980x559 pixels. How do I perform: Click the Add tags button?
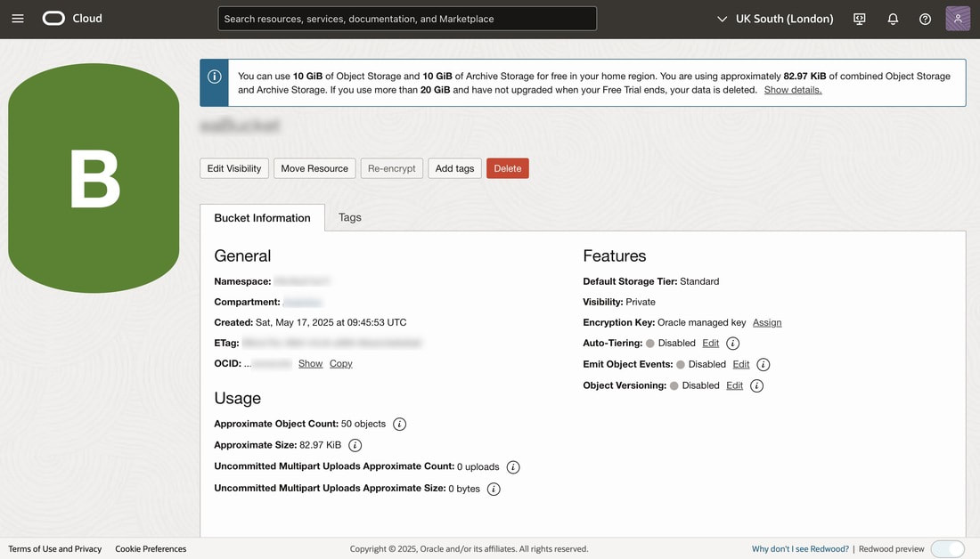click(x=454, y=168)
